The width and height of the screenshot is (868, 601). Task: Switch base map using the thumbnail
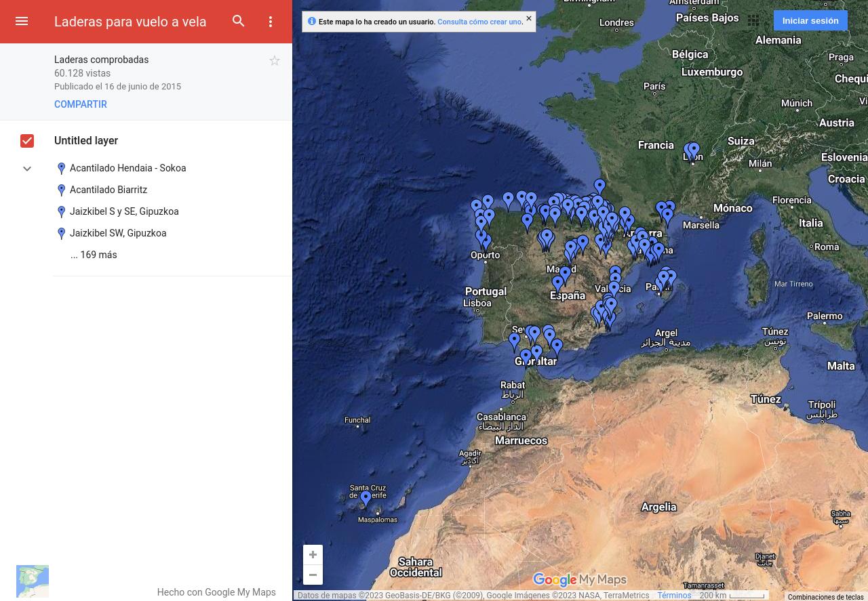pos(33,581)
